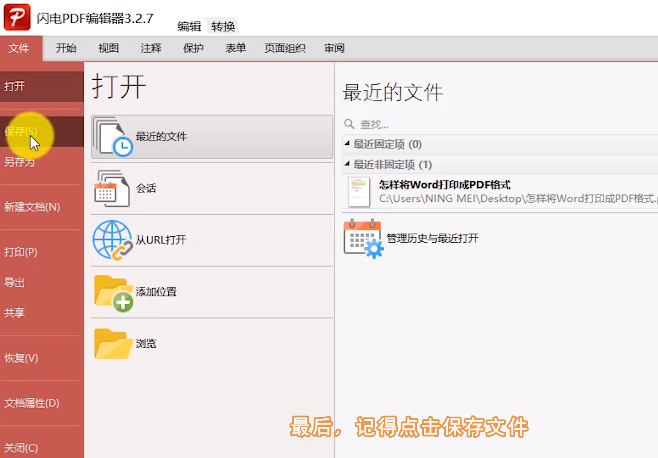Click the 从URL打开 globe link icon
Viewport: 658px width, 458px height.
112,240
